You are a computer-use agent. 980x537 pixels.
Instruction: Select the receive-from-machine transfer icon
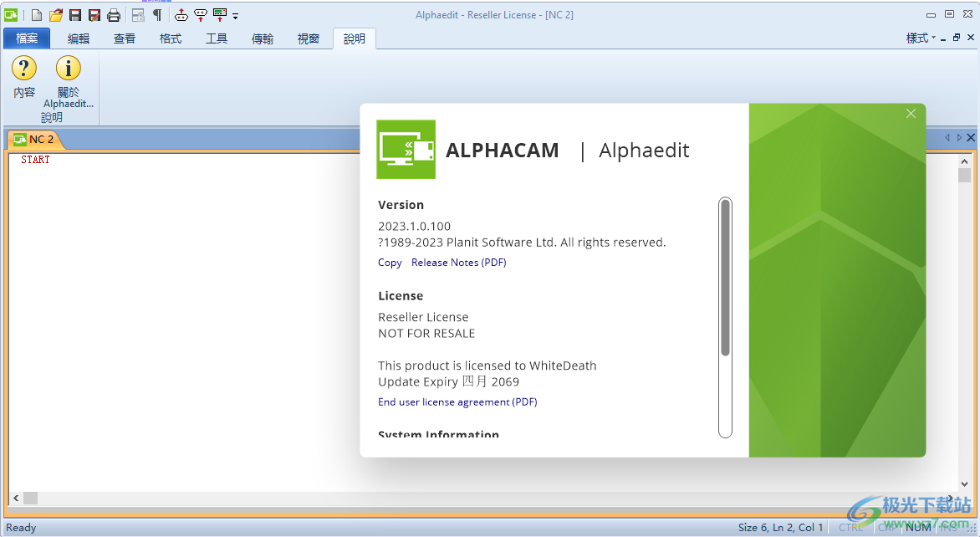(x=201, y=14)
